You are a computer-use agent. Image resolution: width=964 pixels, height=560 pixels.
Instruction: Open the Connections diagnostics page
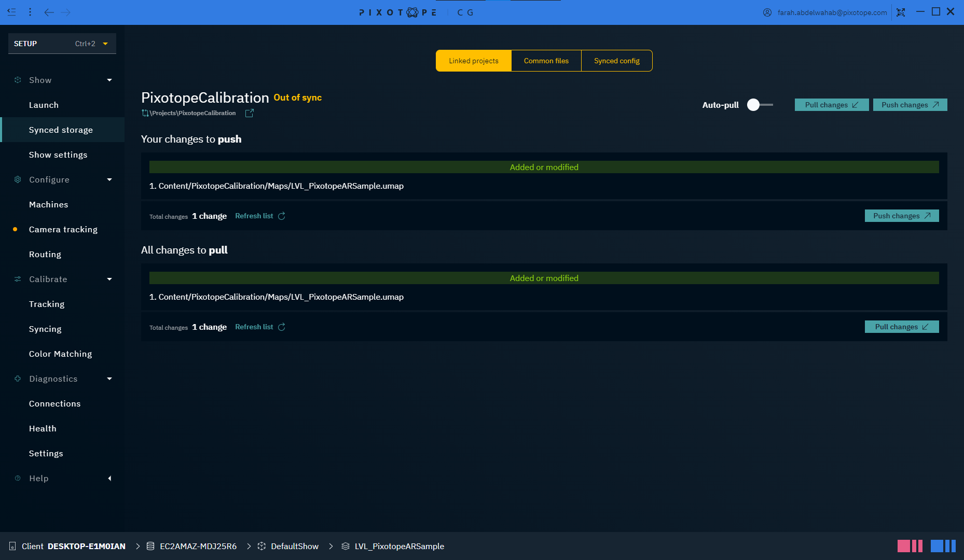coord(62,403)
